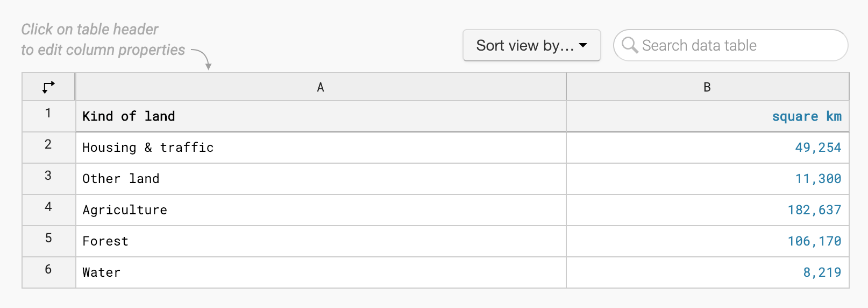Select column B header
868x308 pixels.
[x=707, y=87]
